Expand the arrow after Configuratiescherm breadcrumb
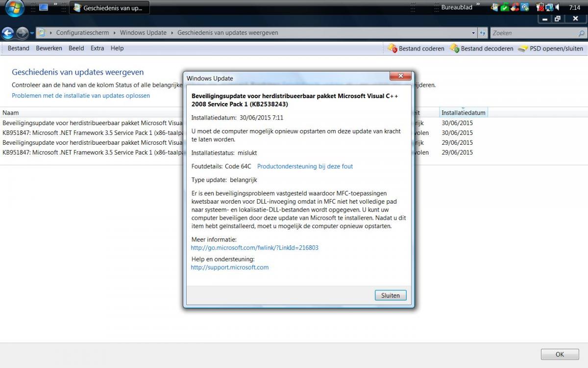Screen dimensions: 588x368 (x=114, y=33)
